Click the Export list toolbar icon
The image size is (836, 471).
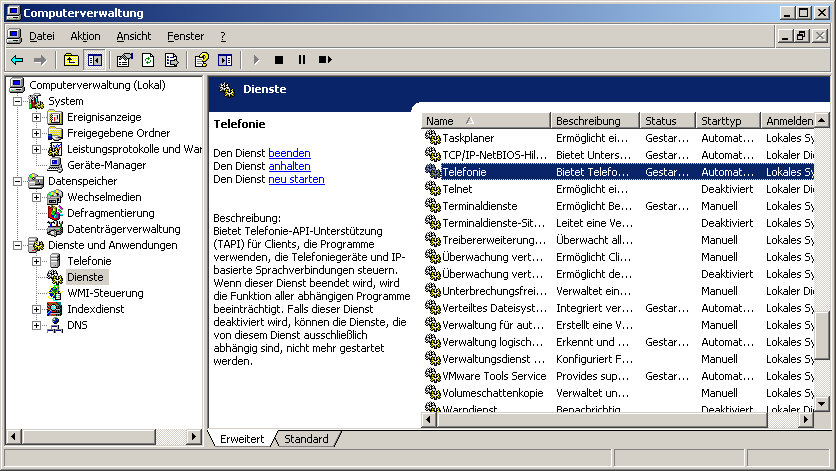[x=171, y=60]
